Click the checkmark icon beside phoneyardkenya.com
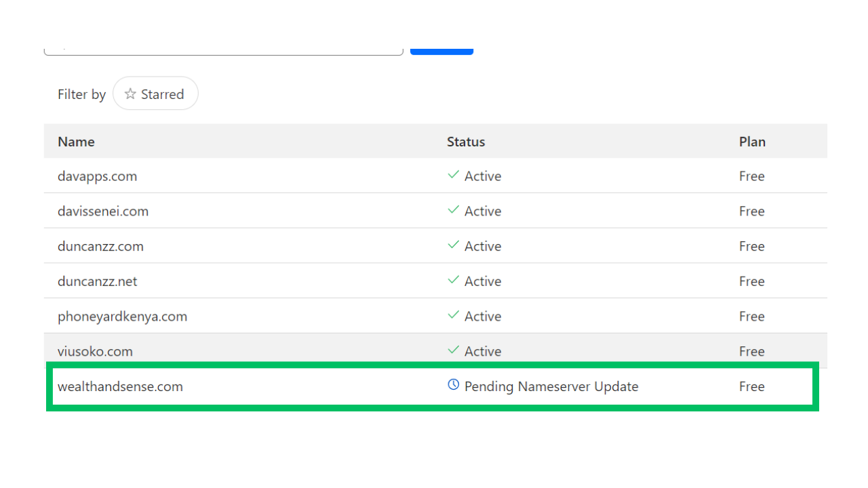Screen dimensions: 868x488 tap(453, 315)
